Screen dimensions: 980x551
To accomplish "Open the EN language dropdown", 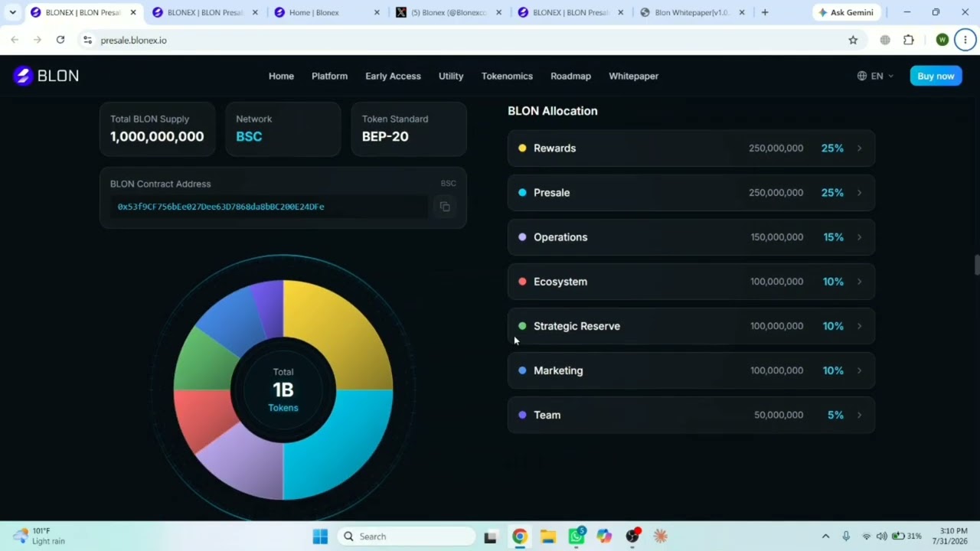I will pyautogui.click(x=875, y=76).
